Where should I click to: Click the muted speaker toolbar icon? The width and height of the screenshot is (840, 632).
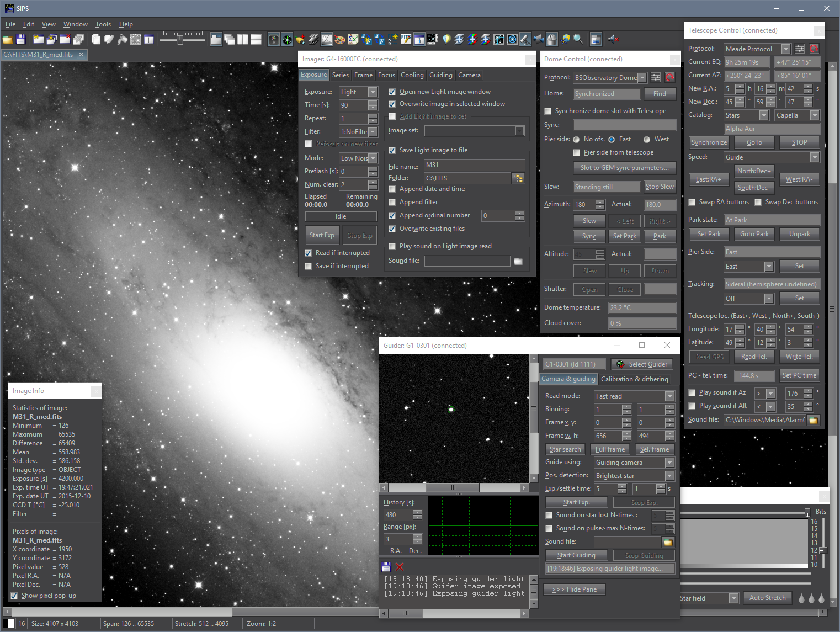(613, 39)
